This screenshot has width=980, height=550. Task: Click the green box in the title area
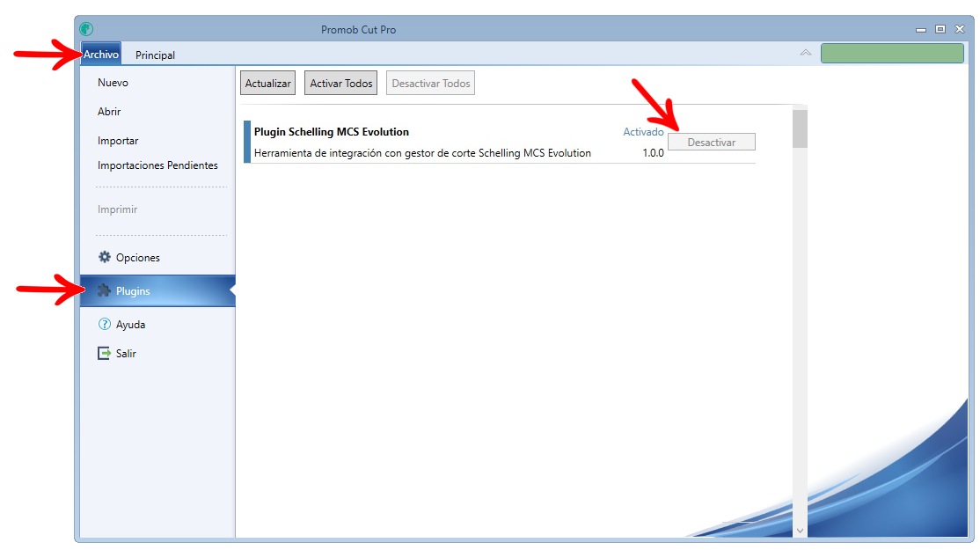coord(892,53)
